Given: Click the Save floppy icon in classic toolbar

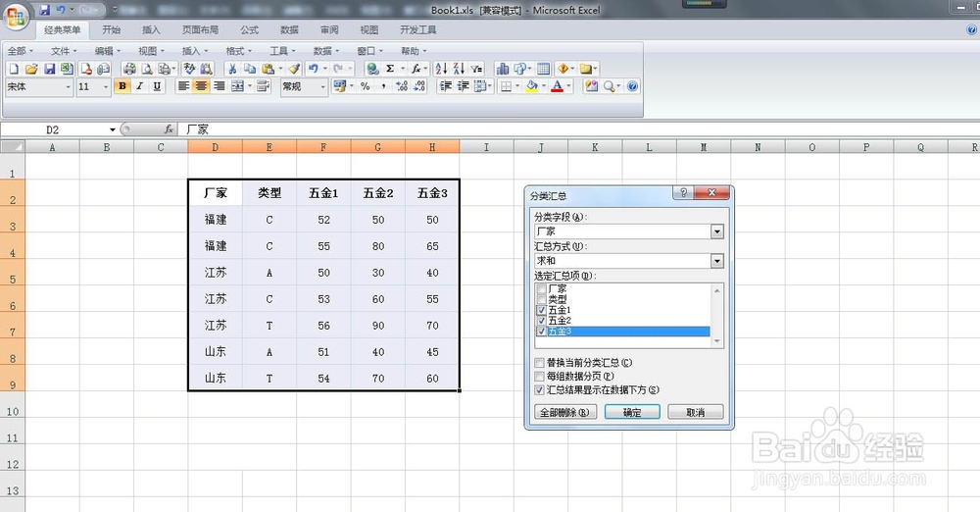Looking at the screenshot, I should pos(49,69).
